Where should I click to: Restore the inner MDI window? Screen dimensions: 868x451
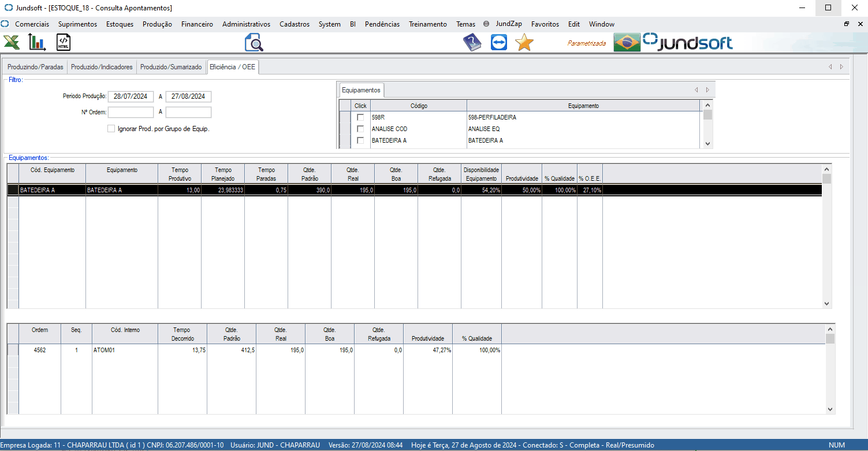click(847, 24)
